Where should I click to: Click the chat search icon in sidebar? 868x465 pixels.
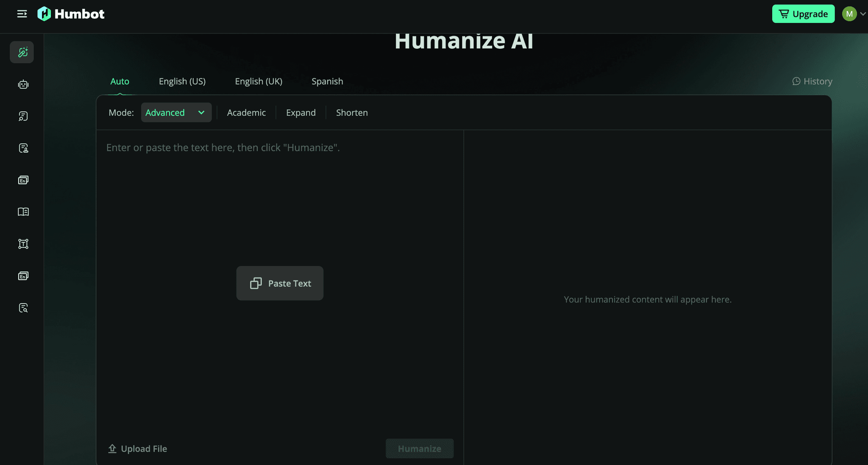pyautogui.click(x=22, y=116)
